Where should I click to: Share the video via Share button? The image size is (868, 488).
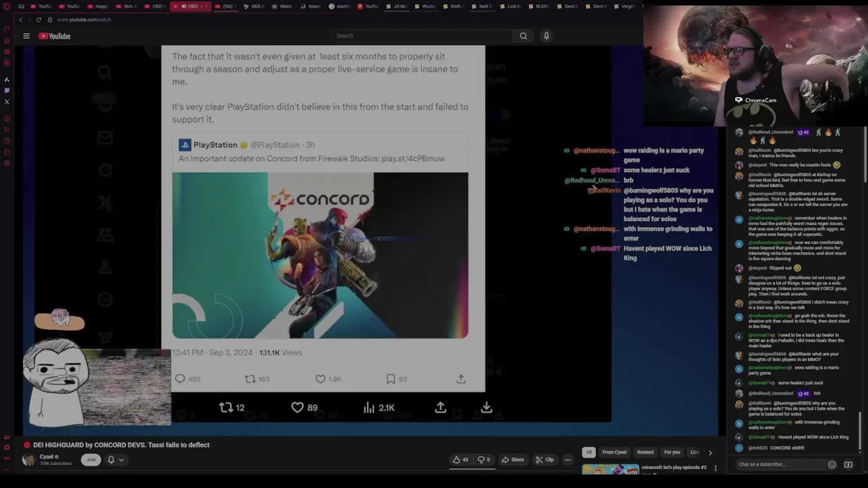pyautogui.click(x=513, y=460)
